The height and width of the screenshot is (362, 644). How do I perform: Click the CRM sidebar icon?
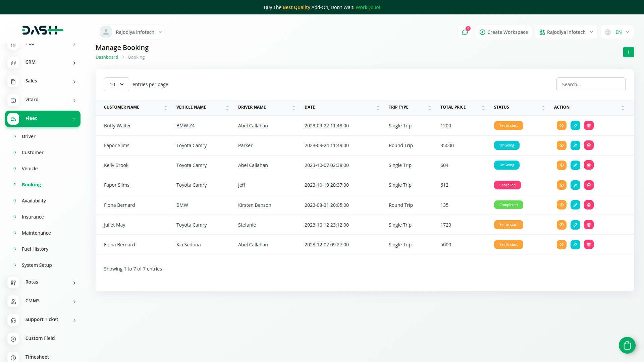click(13, 63)
